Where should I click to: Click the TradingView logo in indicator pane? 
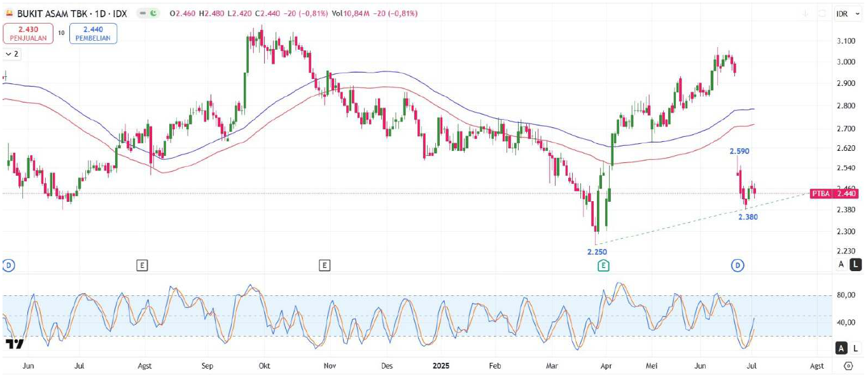click(x=15, y=344)
